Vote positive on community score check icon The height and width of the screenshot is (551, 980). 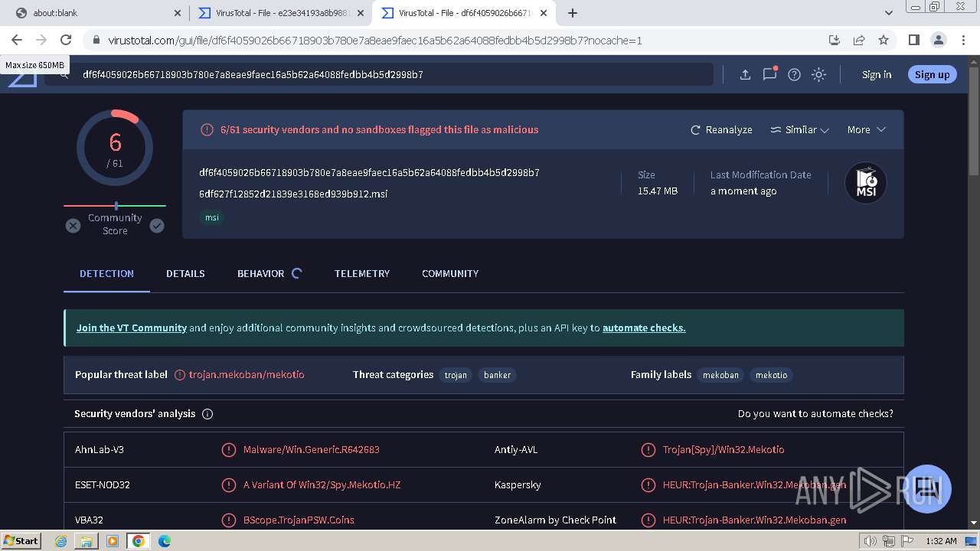pos(157,225)
